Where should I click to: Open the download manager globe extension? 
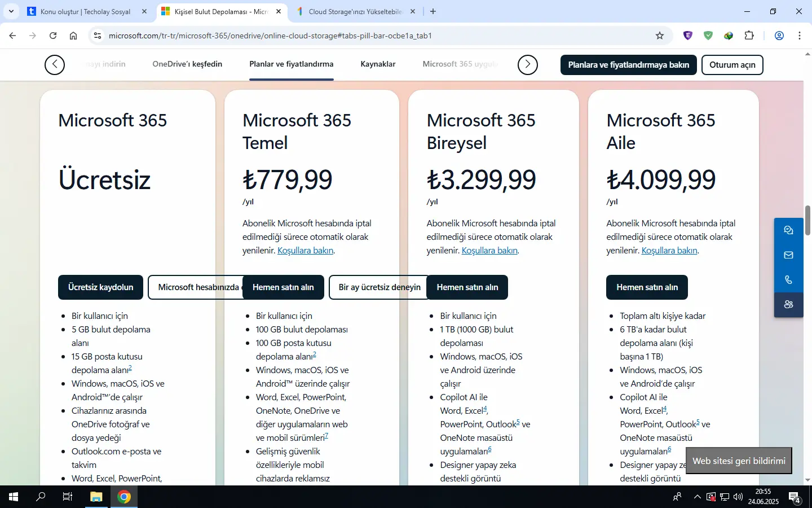point(729,36)
